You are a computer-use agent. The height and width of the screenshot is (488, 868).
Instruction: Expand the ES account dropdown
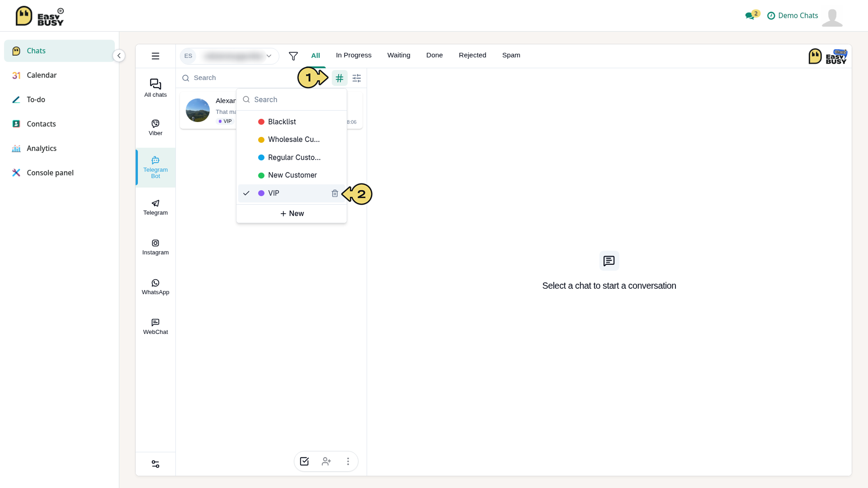230,56
